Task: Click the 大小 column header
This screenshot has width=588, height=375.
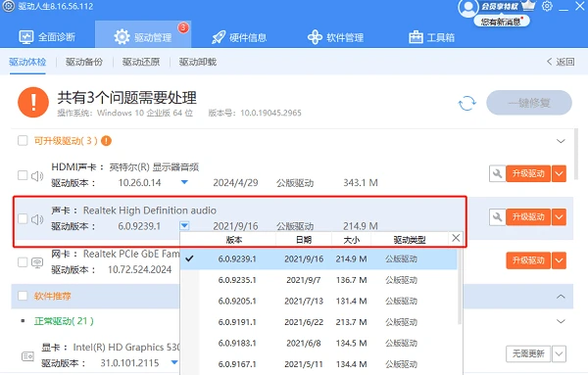Action: [x=352, y=240]
